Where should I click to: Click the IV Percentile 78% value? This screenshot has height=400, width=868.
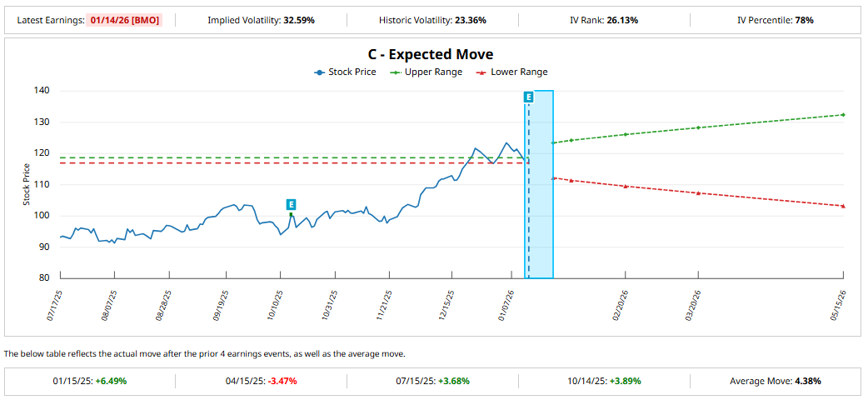805,21
